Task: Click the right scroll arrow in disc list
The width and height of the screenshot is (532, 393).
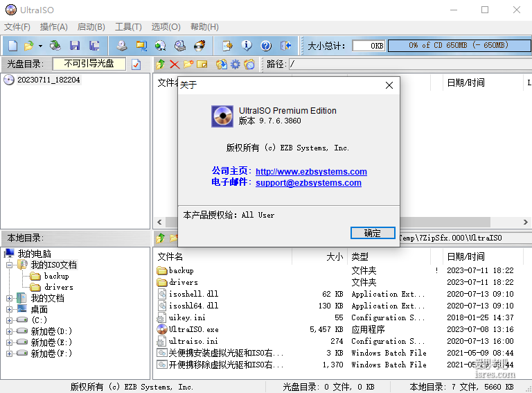Action: pyautogui.click(x=525, y=222)
